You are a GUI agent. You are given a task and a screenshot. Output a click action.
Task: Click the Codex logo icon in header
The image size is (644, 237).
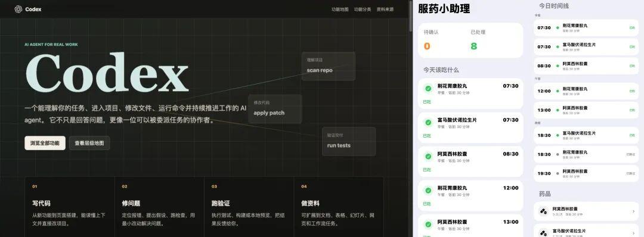[18, 9]
